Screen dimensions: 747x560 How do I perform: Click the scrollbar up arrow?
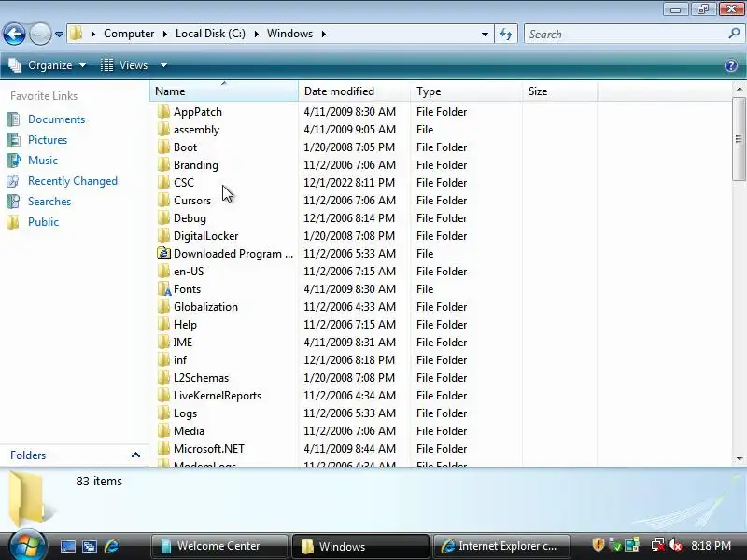(x=739, y=89)
